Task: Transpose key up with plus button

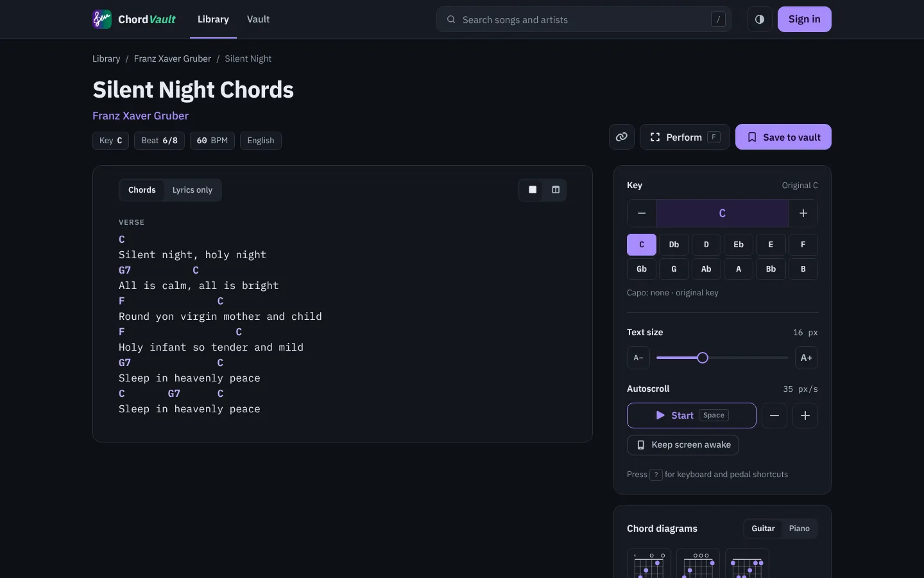Action: coord(803,213)
